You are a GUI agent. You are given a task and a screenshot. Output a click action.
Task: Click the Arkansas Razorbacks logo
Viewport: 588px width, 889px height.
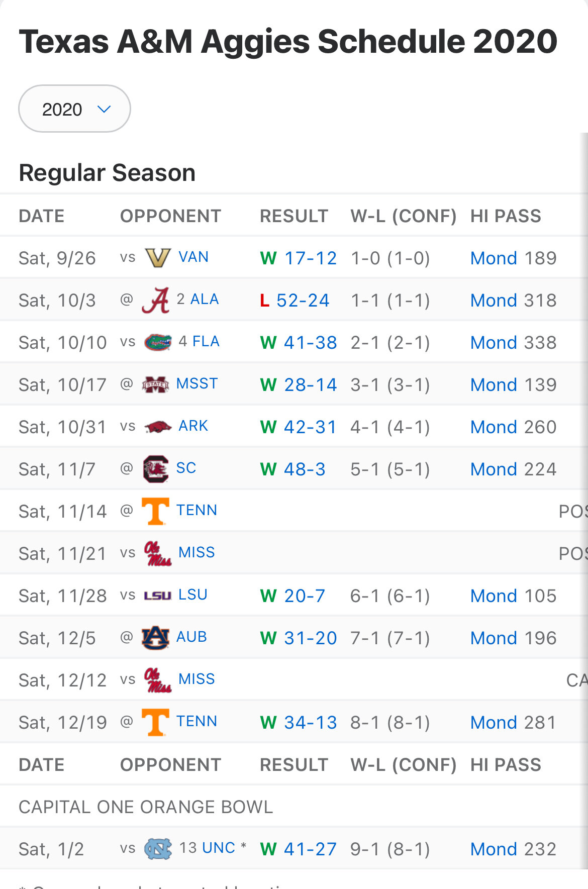158,427
